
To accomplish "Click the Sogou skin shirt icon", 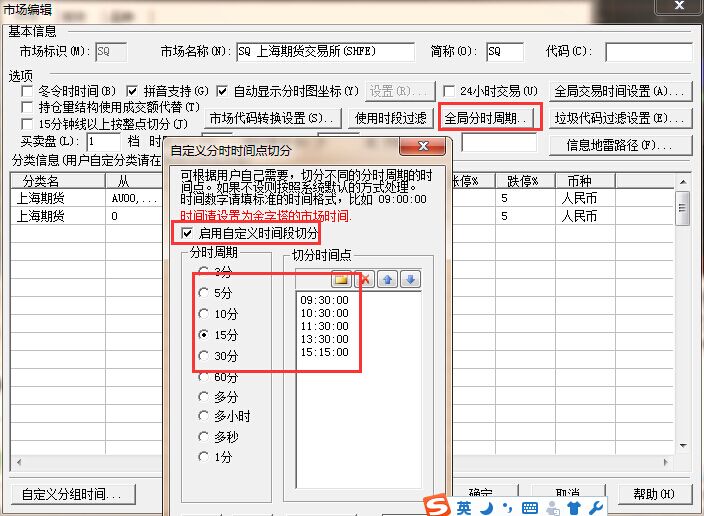I will [574, 507].
